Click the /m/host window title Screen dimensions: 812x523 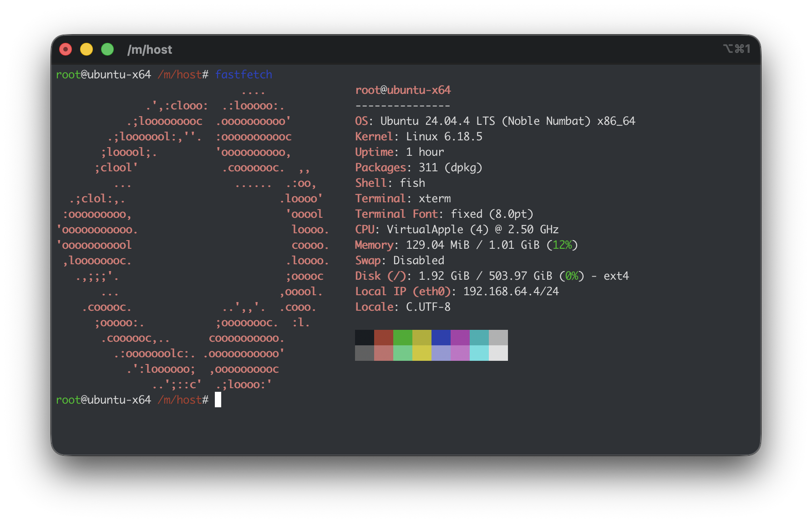click(149, 50)
